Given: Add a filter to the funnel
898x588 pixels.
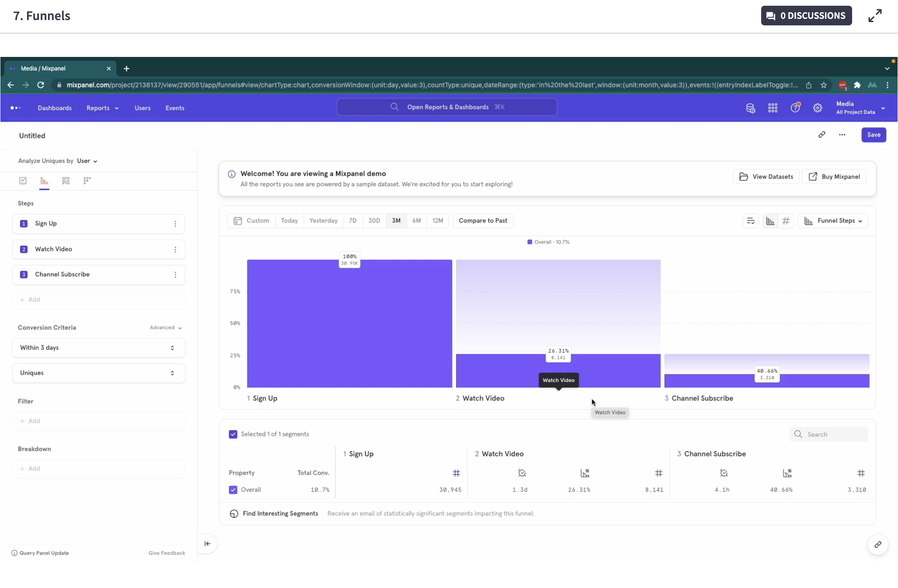Looking at the screenshot, I should [x=99, y=421].
